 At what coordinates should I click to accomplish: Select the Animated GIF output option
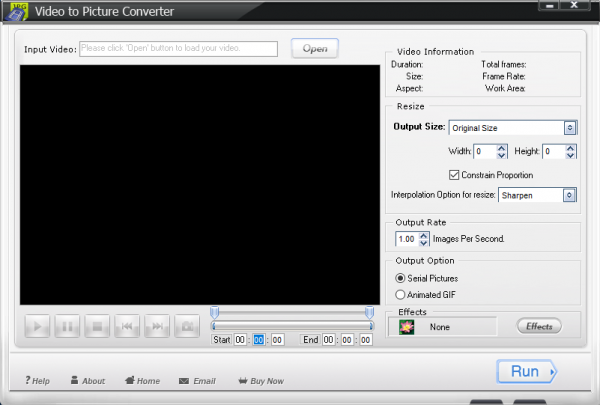(x=402, y=295)
